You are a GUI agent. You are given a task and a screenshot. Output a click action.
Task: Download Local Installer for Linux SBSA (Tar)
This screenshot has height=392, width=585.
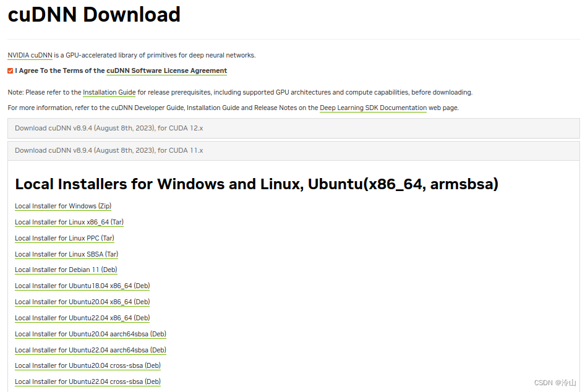pyautogui.click(x=66, y=254)
